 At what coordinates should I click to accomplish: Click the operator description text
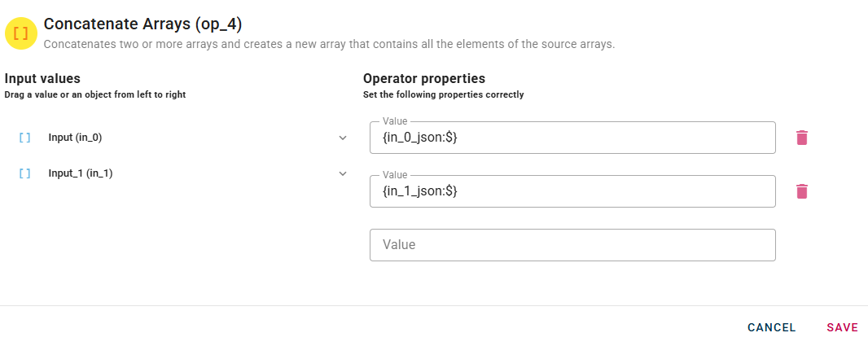click(329, 44)
